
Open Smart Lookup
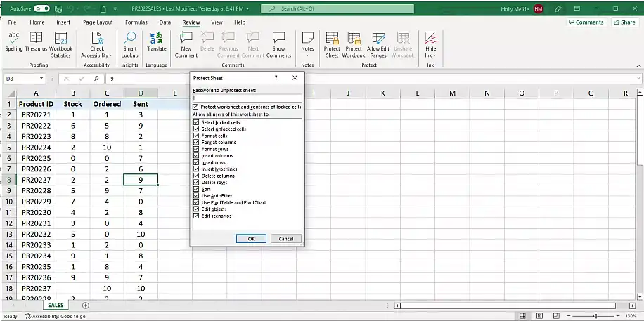130,45
